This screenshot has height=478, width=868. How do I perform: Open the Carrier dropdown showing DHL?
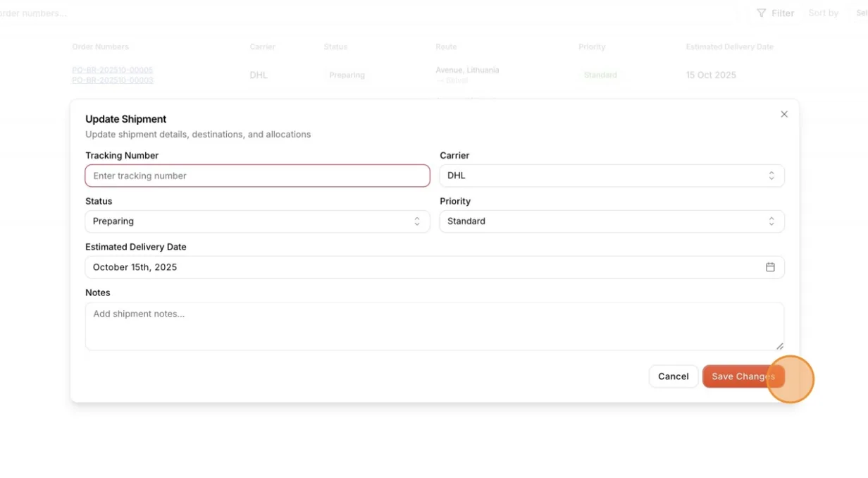pyautogui.click(x=612, y=176)
